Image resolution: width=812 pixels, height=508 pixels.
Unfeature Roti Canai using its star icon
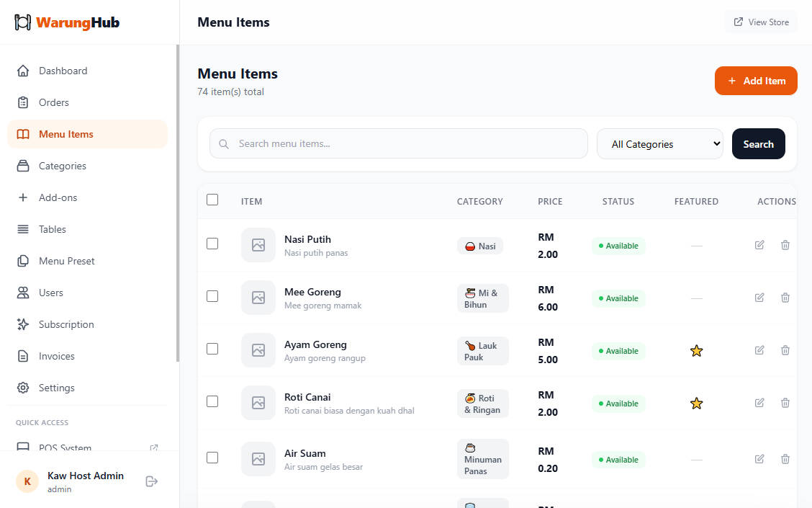point(696,404)
